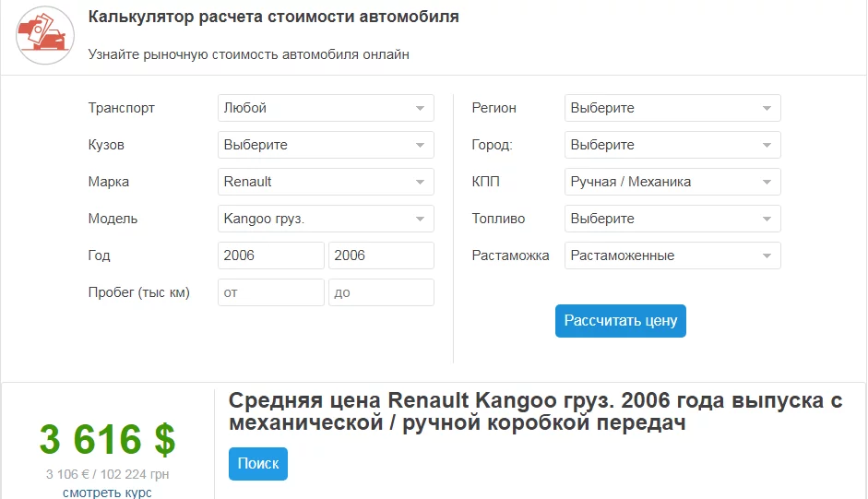Expand the Топливо fuel dropdown
Viewport: 868px width, 499px height.
click(672, 219)
